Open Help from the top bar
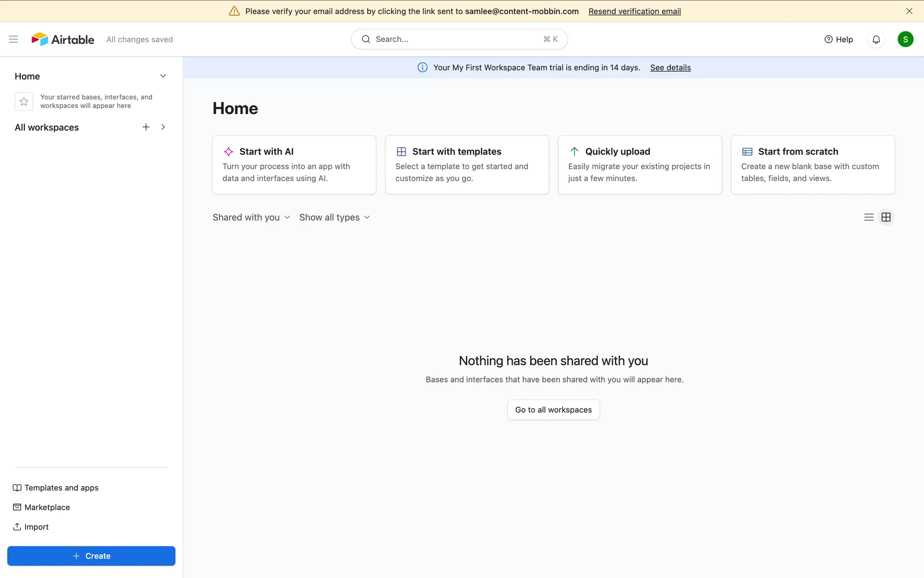Screen dimensions: 924x578 (x=838, y=39)
